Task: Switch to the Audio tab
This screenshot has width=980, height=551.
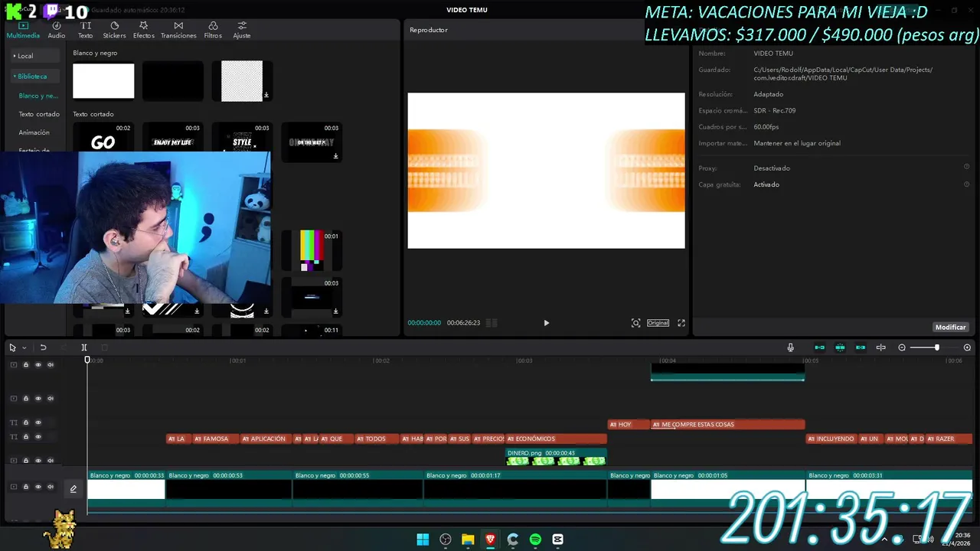Action: tap(57, 30)
